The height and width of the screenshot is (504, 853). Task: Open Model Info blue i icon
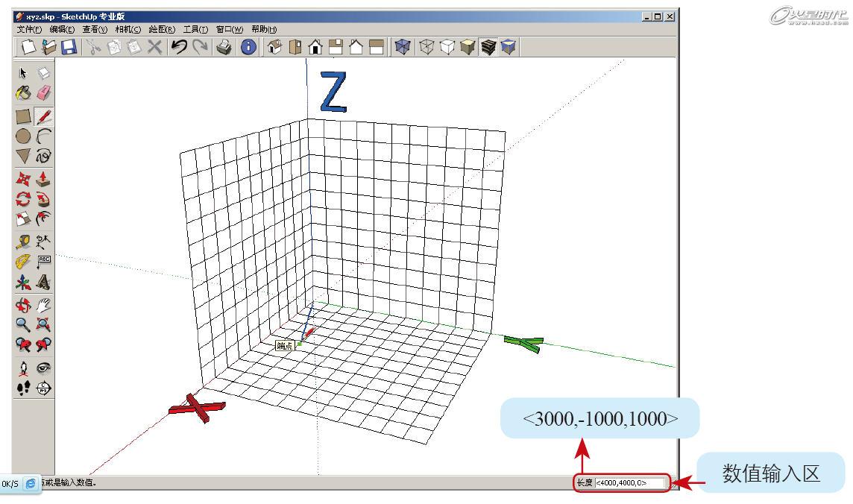pyautogui.click(x=248, y=47)
